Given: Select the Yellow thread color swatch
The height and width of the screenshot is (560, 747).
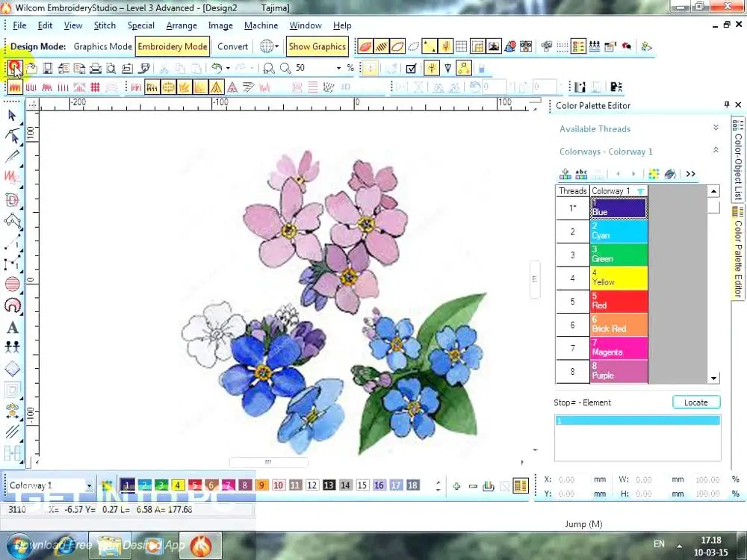Looking at the screenshot, I should (x=619, y=279).
